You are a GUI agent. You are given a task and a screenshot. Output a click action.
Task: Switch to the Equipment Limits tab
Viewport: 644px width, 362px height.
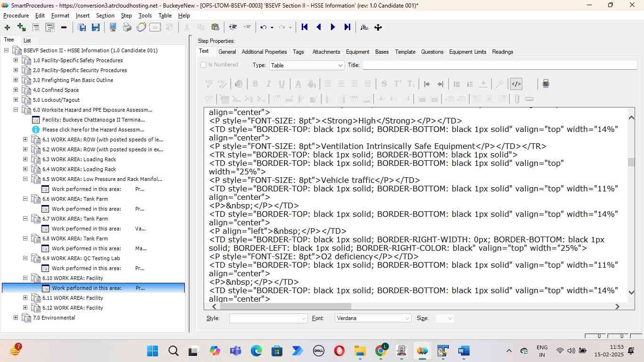pyautogui.click(x=467, y=52)
